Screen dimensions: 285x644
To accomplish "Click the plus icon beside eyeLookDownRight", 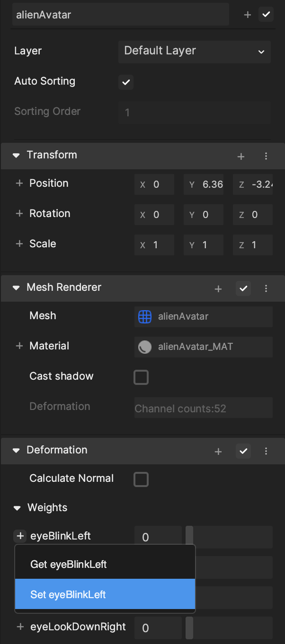I will (x=20, y=627).
